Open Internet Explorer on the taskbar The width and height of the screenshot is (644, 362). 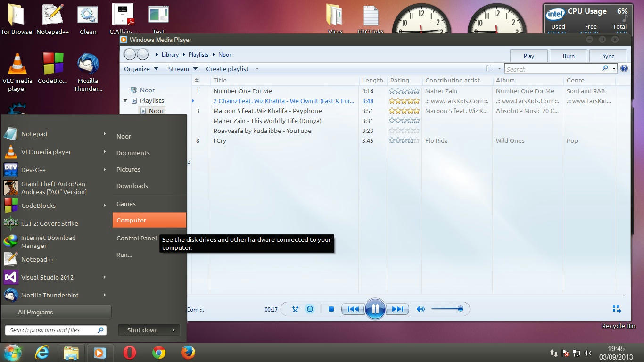pos(42,353)
